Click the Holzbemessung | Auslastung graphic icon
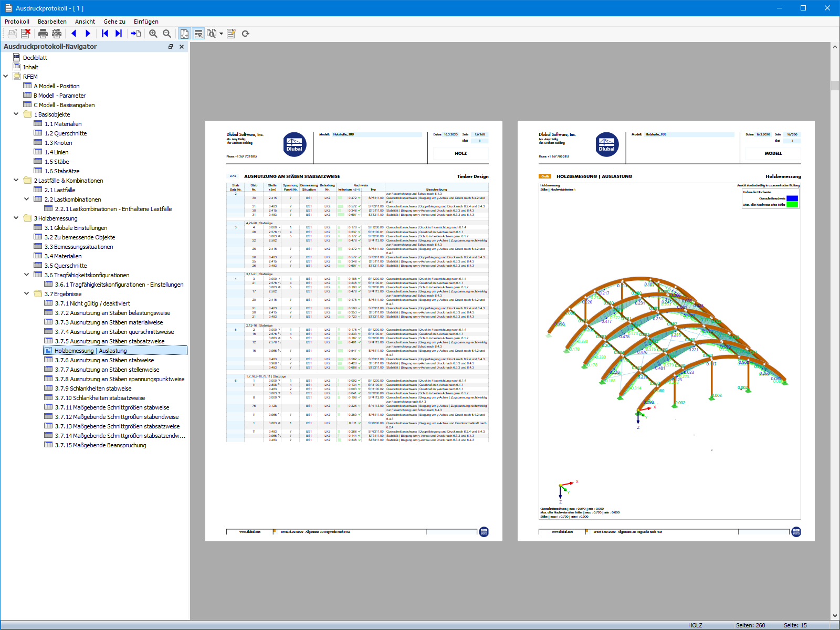This screenshot has height=630, width=840. coord(48,351)
